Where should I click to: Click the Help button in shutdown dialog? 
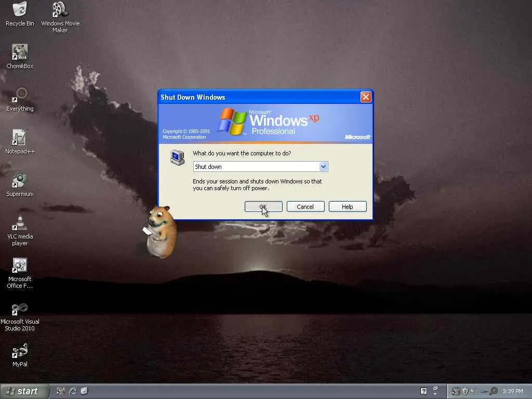348,207
